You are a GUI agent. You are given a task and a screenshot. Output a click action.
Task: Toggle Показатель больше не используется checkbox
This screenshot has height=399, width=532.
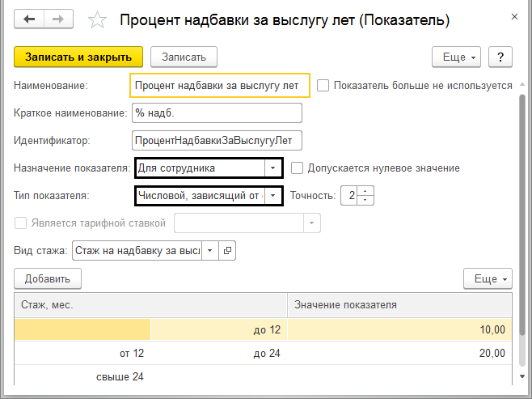coord(323,85)
